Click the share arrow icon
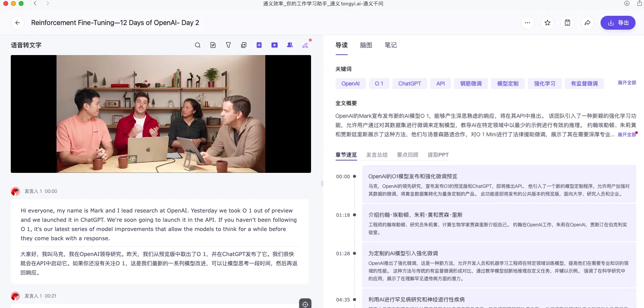Screen dimensions: 644x308 click(x=587, y=23)
